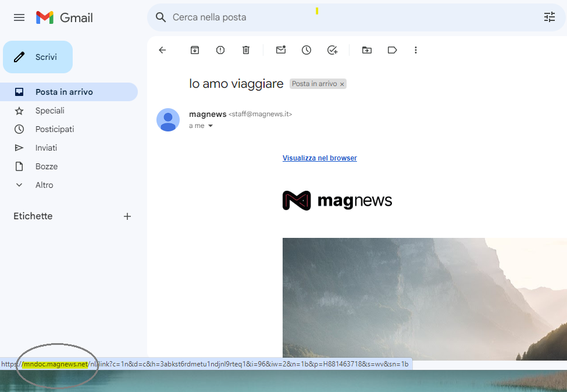Image resolution: width=567 pixels, height=392 pixels.
Task: Click the Scrivi compose button
Action: (x=38, y=57)
